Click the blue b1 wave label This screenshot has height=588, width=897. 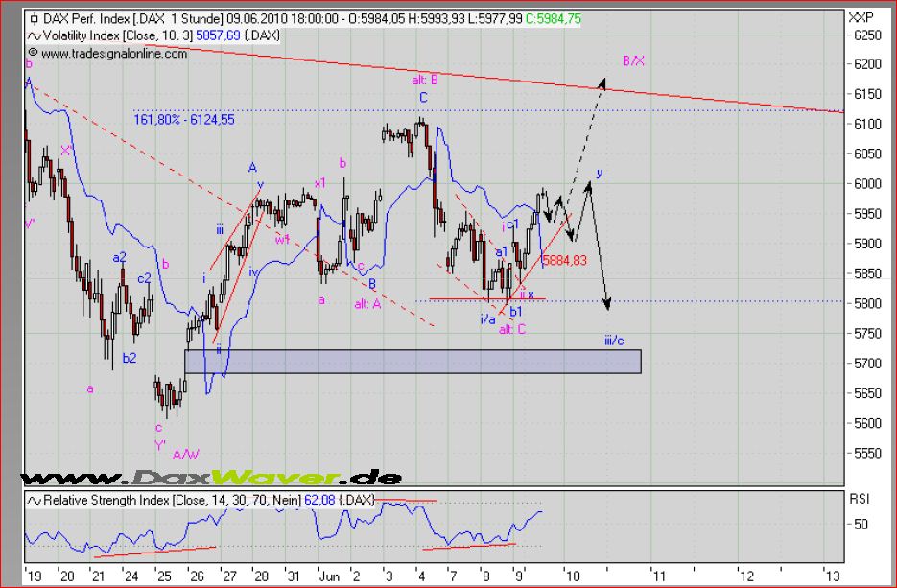point(516,312)
